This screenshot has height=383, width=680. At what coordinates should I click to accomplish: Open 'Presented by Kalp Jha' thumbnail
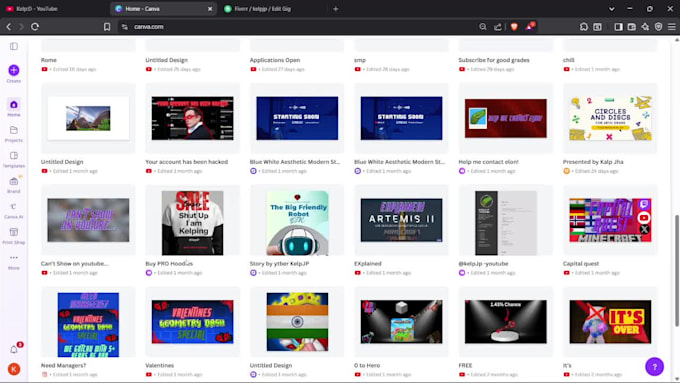click(610, 118)
